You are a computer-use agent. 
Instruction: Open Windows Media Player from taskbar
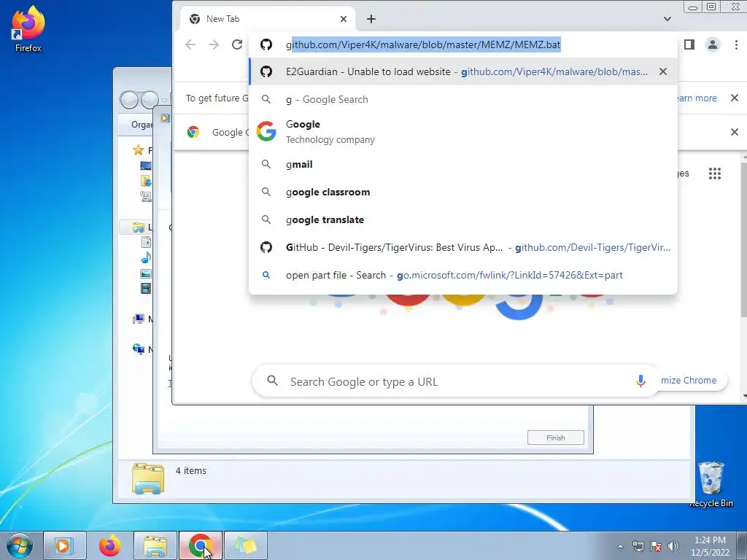[x=65, y=545]
